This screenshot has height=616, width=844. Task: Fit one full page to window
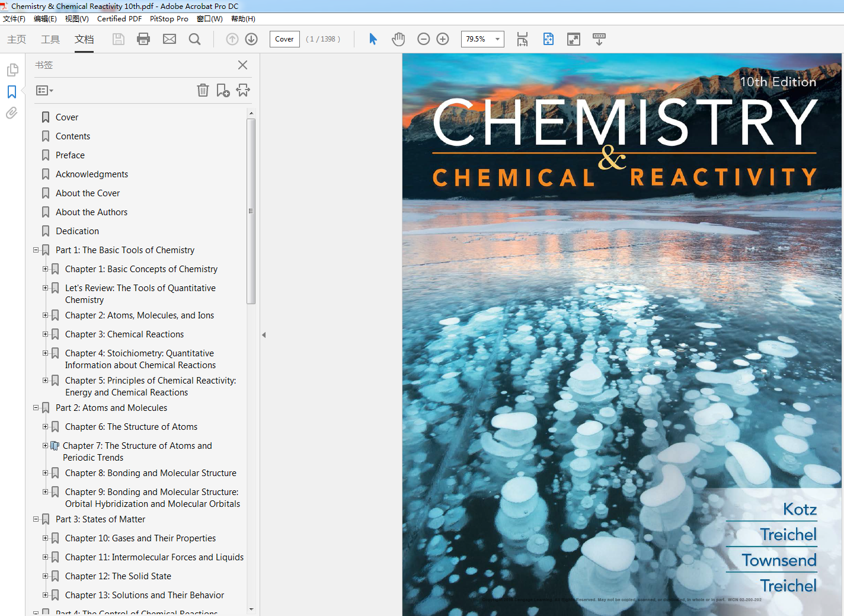(548, 39)
